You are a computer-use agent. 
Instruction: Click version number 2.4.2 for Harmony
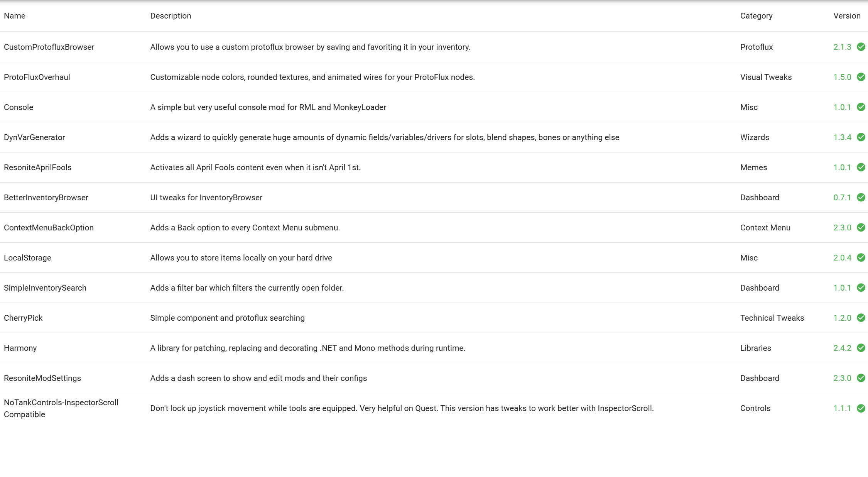pyautogui.click(x=842, y=348)
